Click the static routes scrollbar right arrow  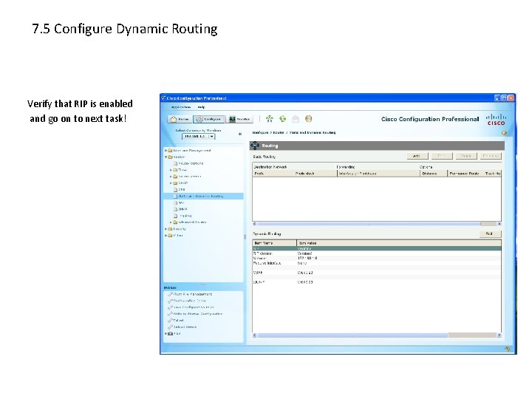(x=499, y=224)
